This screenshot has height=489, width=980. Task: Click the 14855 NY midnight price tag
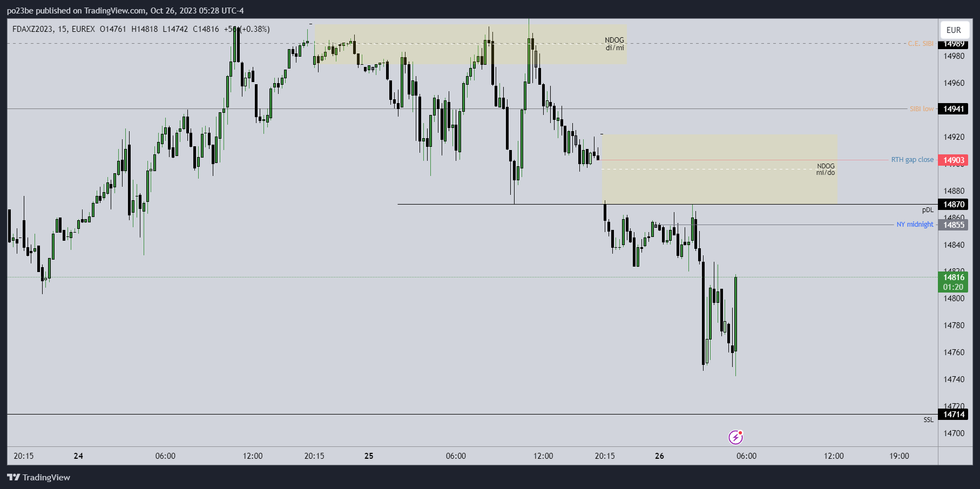(953, 225)
